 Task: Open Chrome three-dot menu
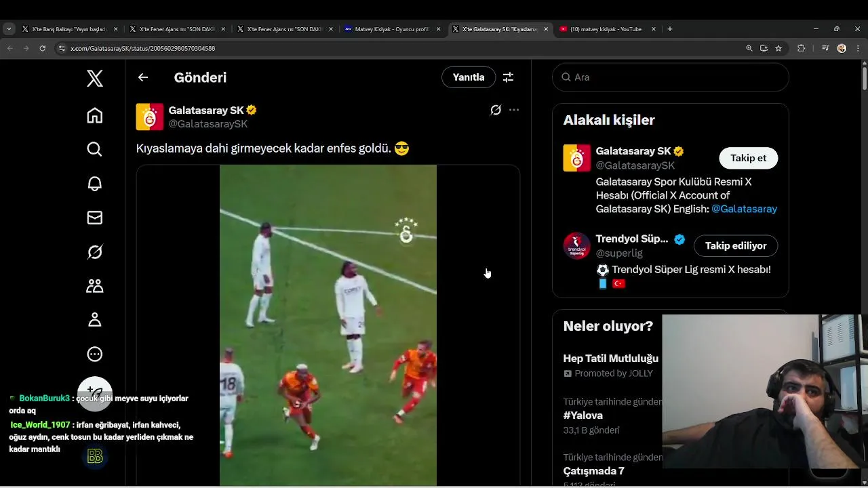click(x=857, y=48)
